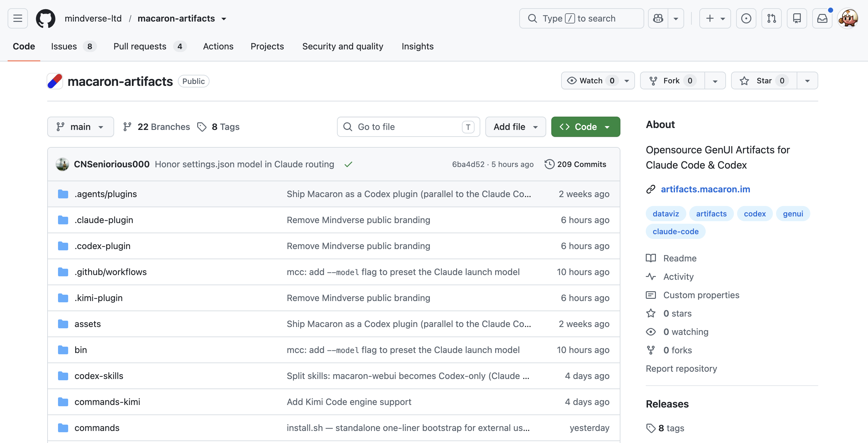This screenshot has height=443, width=868.
Task: Open the user avatar menu
Action: pos(848,18)
